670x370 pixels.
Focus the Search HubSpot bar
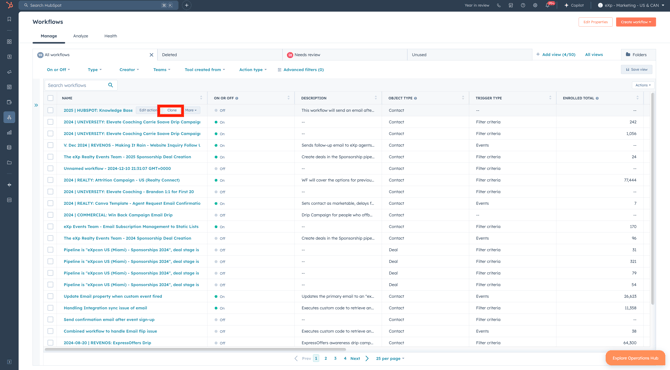pos(98,5)
